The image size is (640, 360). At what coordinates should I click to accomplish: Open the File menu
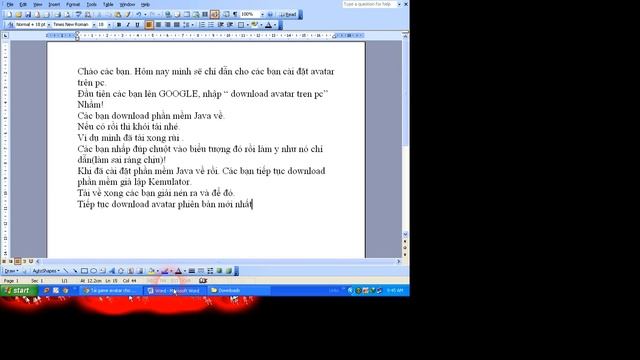(x=10, y=4)
